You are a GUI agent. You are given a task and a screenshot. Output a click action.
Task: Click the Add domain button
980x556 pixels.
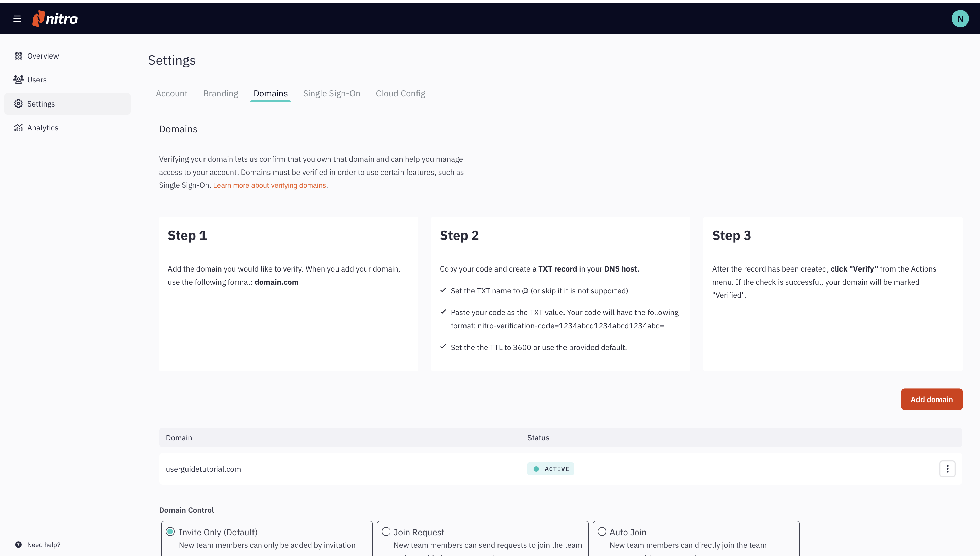point(931,399)
